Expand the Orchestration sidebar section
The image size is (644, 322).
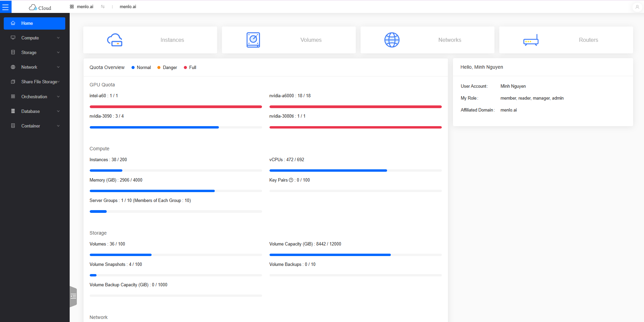click(x=34, y=97)
